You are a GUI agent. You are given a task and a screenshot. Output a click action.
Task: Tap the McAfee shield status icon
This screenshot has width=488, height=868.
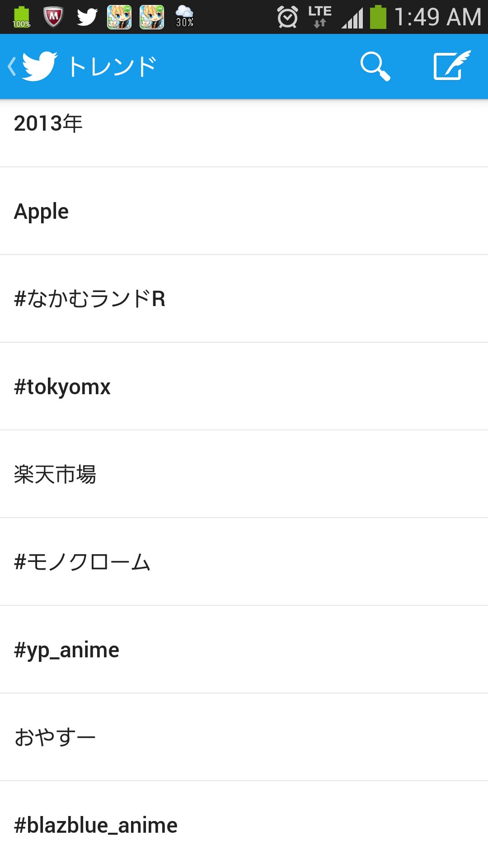pyautogui.click(x=53, y=17)
